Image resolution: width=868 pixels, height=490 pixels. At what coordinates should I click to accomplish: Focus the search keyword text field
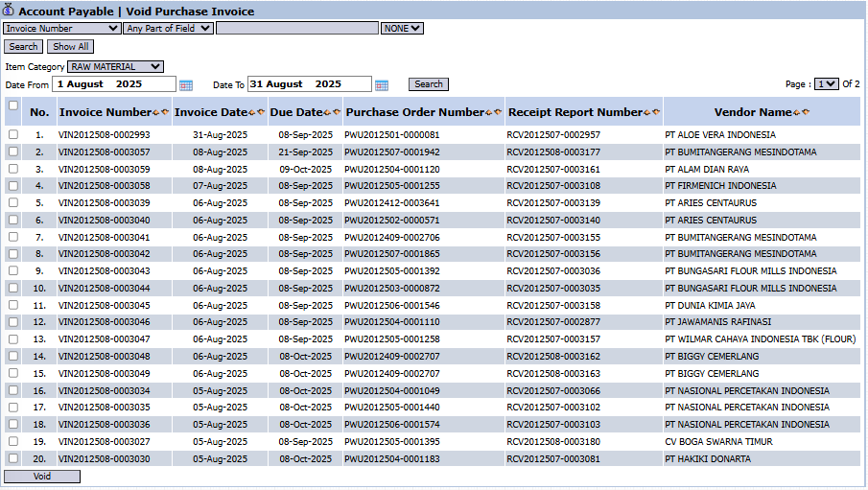click(x=296, y=29)
